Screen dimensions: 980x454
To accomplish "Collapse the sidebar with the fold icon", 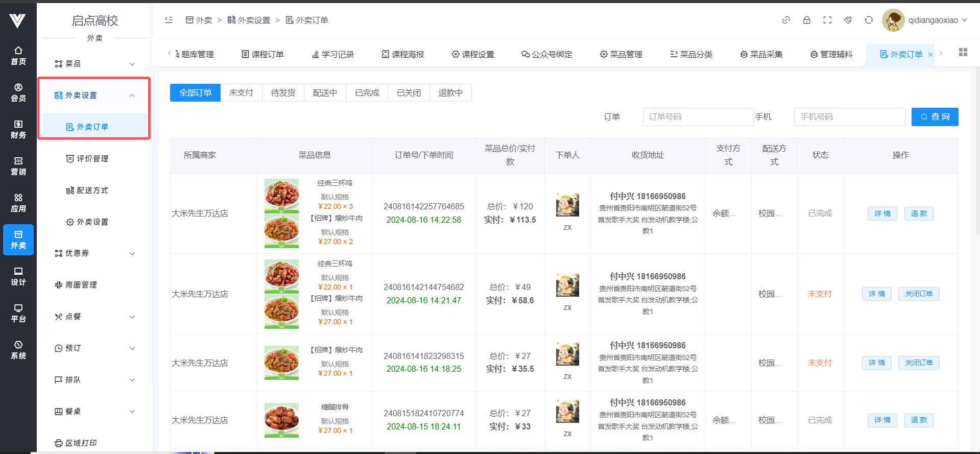I will point(169,20).
